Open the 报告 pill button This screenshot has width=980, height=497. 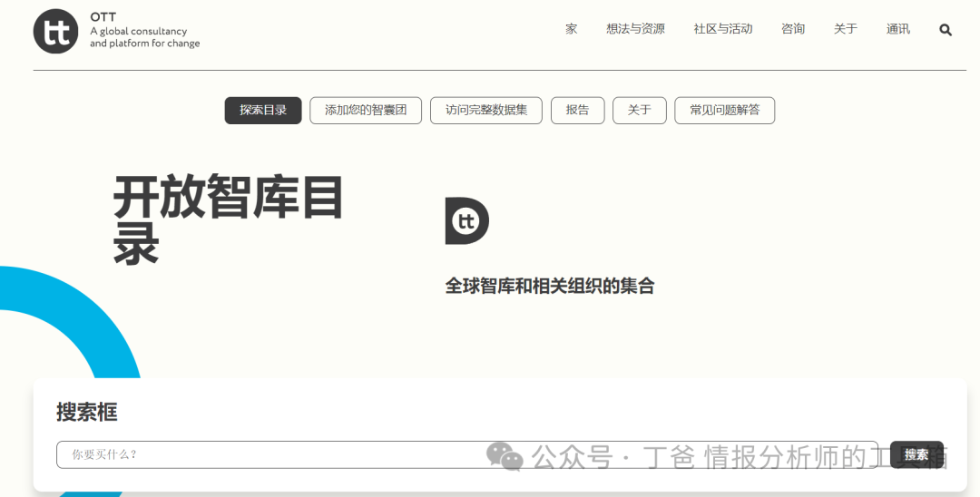click(x=577, y=111)
